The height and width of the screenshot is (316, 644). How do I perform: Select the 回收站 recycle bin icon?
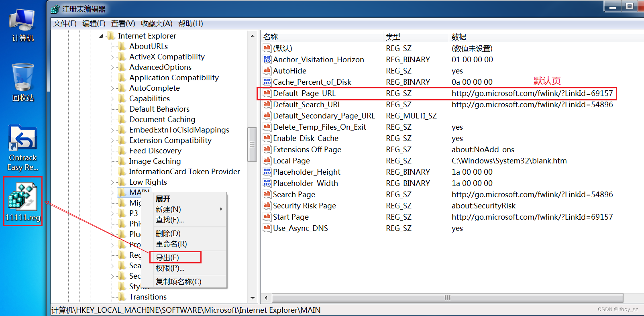tap(23, 83)
